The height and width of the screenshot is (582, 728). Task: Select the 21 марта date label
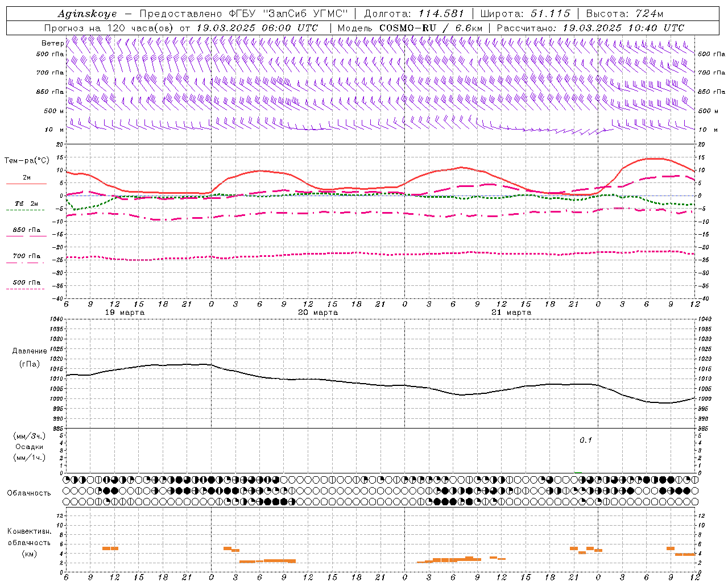click(511, 313)
